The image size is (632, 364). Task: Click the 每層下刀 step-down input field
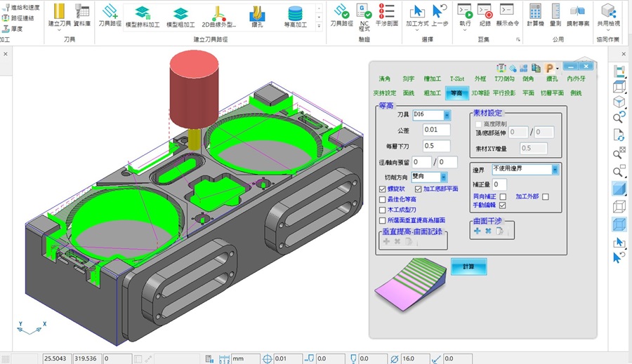(x=436, y=146)
